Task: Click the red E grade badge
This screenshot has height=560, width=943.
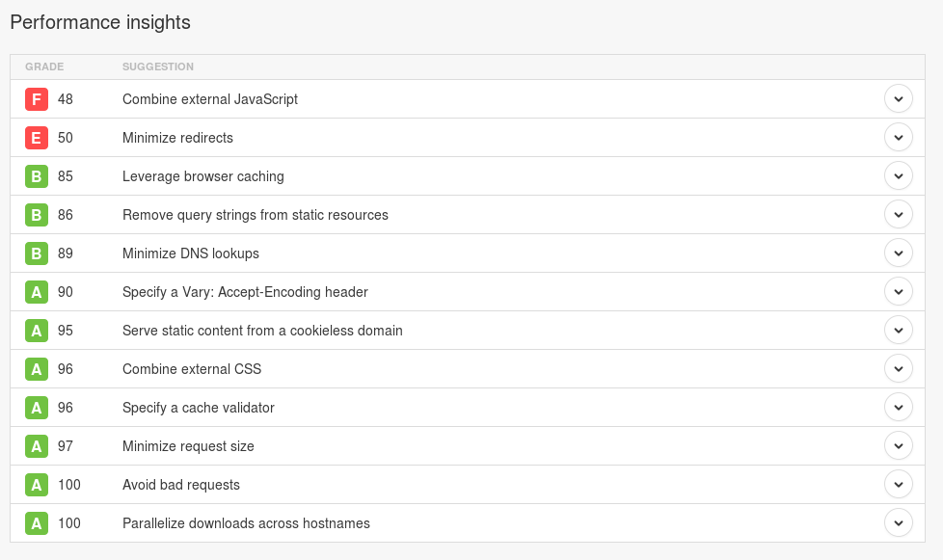Action: 37,138
